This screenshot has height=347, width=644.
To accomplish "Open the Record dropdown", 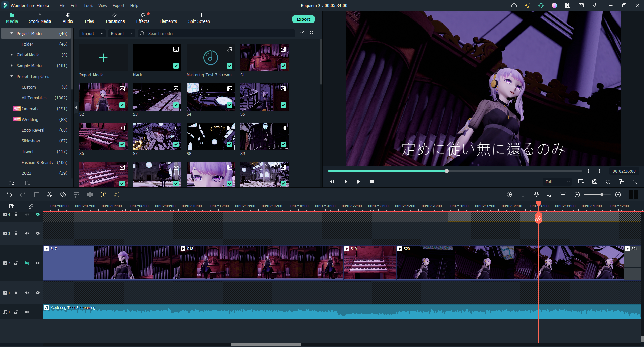I will [122, 33].
